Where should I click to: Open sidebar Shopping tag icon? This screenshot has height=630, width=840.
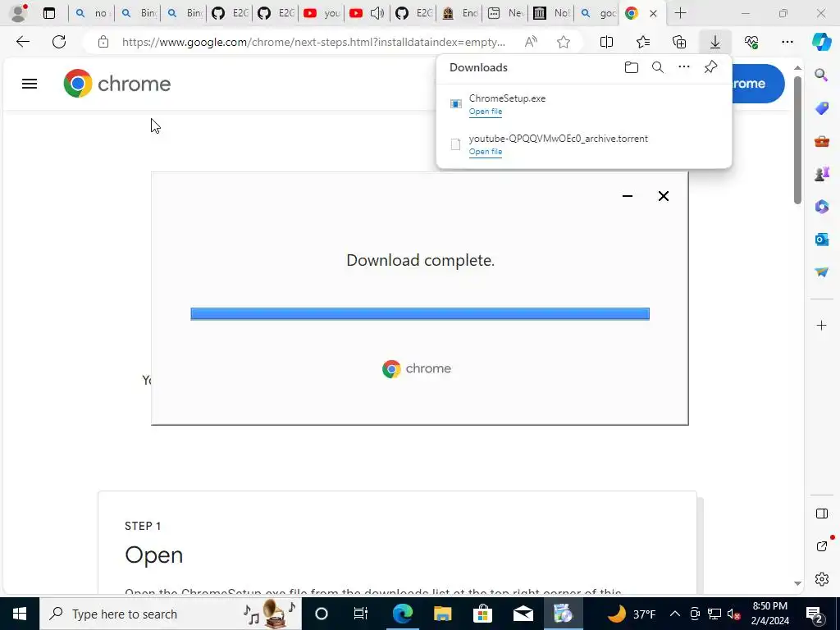tap(821, 108)
